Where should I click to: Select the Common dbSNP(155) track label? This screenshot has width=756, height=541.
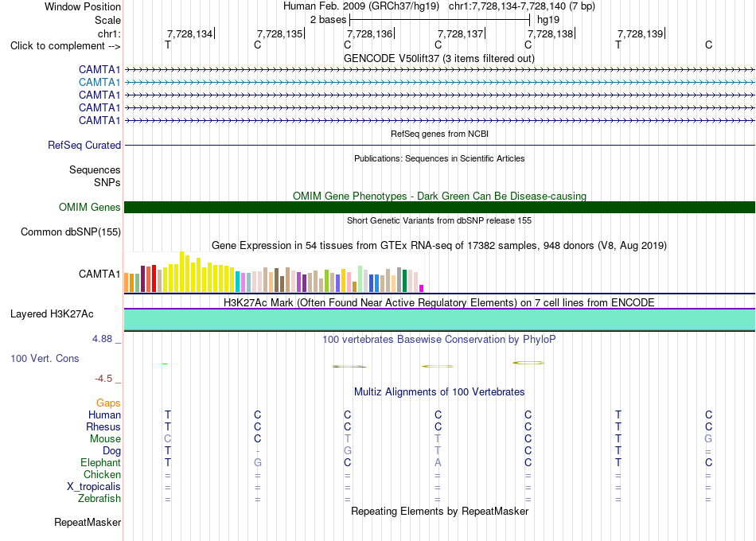71,232
